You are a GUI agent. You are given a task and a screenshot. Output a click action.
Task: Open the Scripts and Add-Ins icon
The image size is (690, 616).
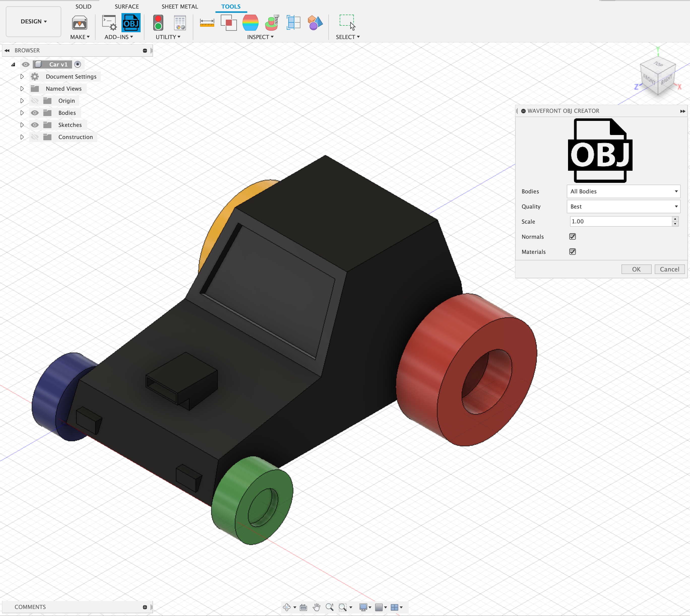[x=109, y=23]
